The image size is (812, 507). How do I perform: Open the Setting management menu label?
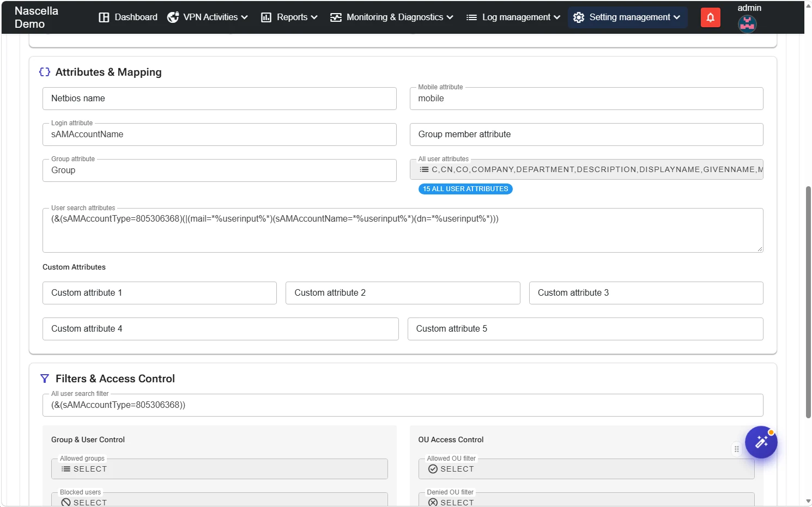coord(629,17)
